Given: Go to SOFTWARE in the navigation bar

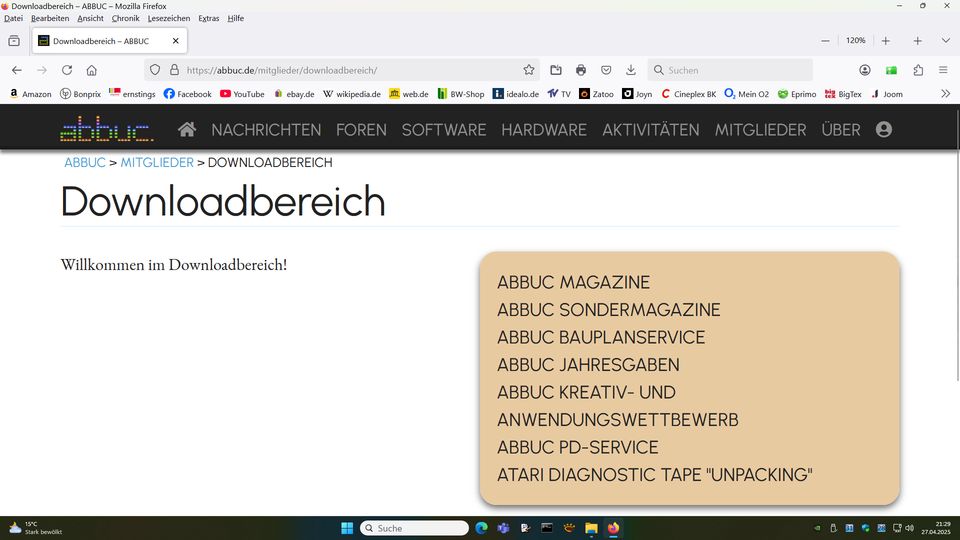Looking at the screenshot, I should pyautogui.click(x=443, y=130).
